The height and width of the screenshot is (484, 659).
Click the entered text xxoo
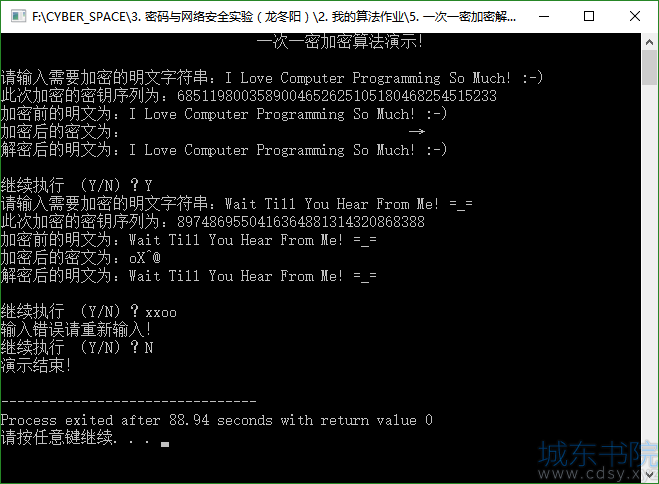point(161,313)
